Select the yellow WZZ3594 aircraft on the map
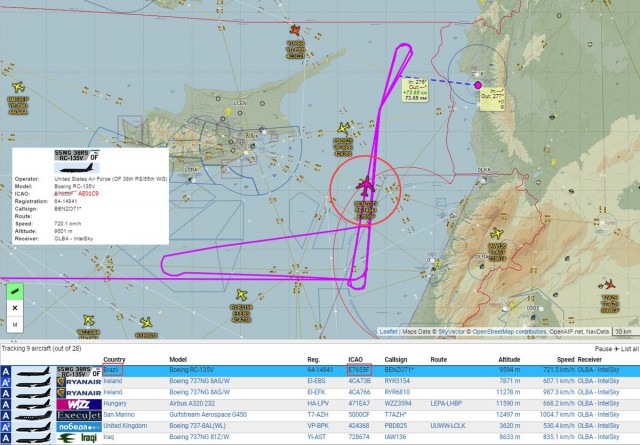Image resolution: width=640 pixels, height=445 pixels. (89, 320)
